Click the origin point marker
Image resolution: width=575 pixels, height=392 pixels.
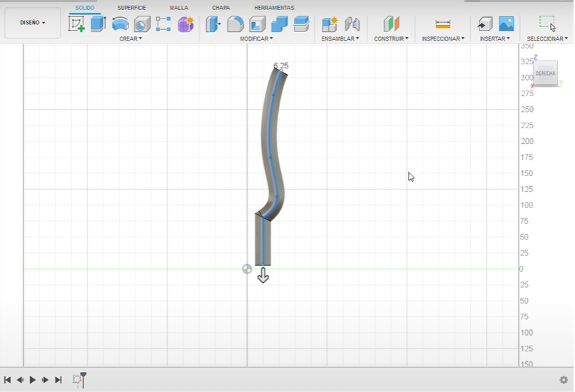[247, 269]
